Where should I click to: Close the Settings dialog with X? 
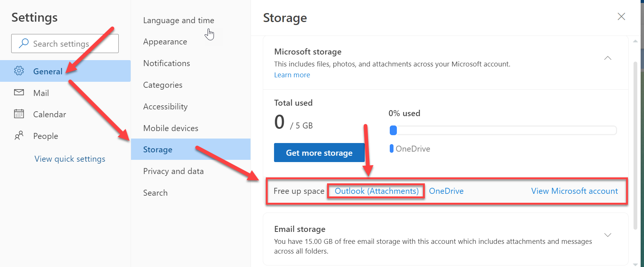[x=621, y=16]
